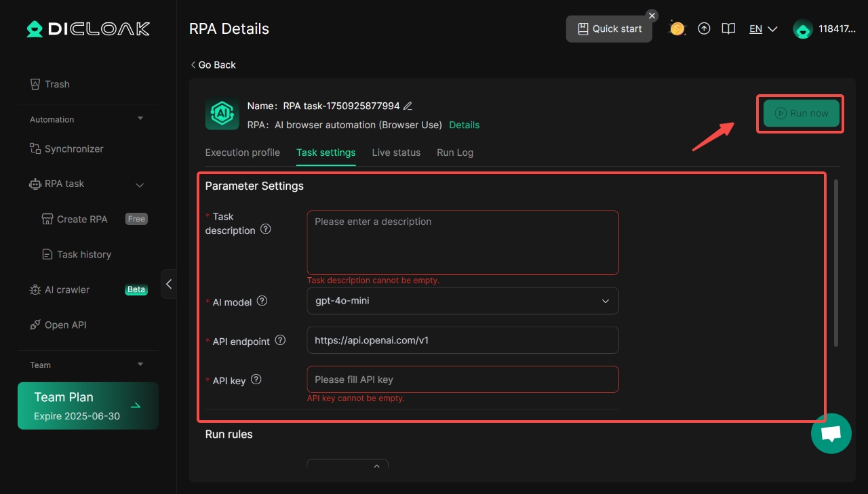Click the Run rules stepper field
868x494 pixels.
click(x=347, y=464)
